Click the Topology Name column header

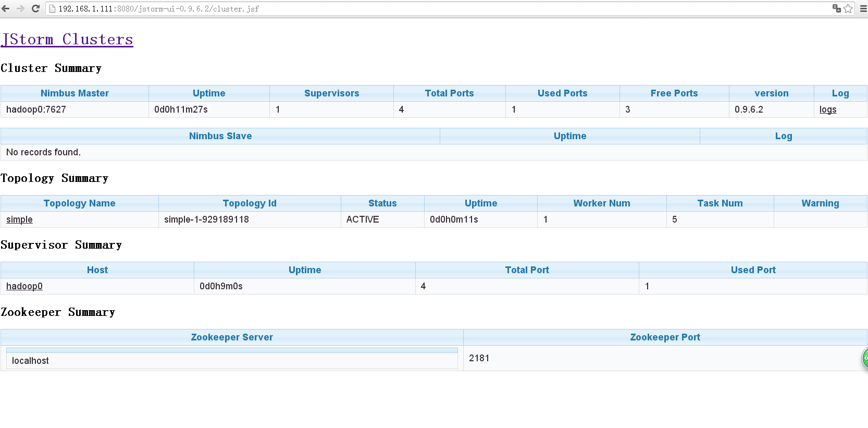tap(79, 203)
